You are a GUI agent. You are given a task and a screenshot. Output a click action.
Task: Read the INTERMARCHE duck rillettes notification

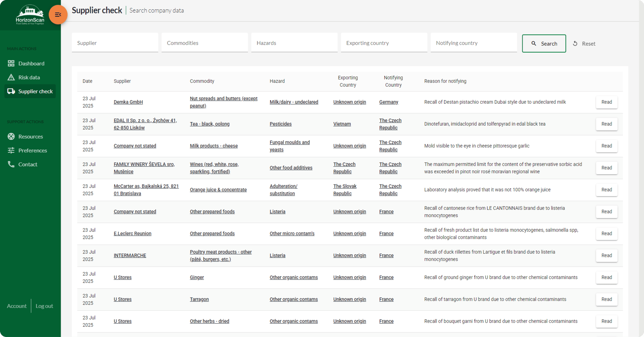click(x=607, y=255)
